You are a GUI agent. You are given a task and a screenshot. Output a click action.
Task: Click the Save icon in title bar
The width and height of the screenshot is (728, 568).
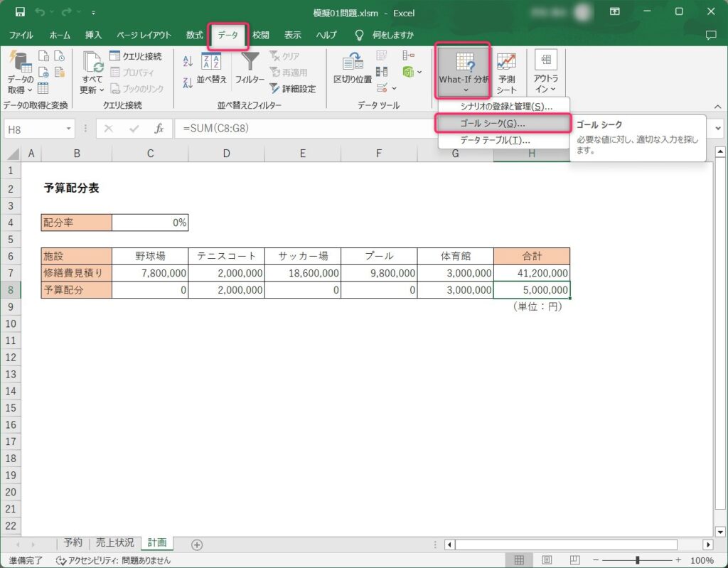20,12
